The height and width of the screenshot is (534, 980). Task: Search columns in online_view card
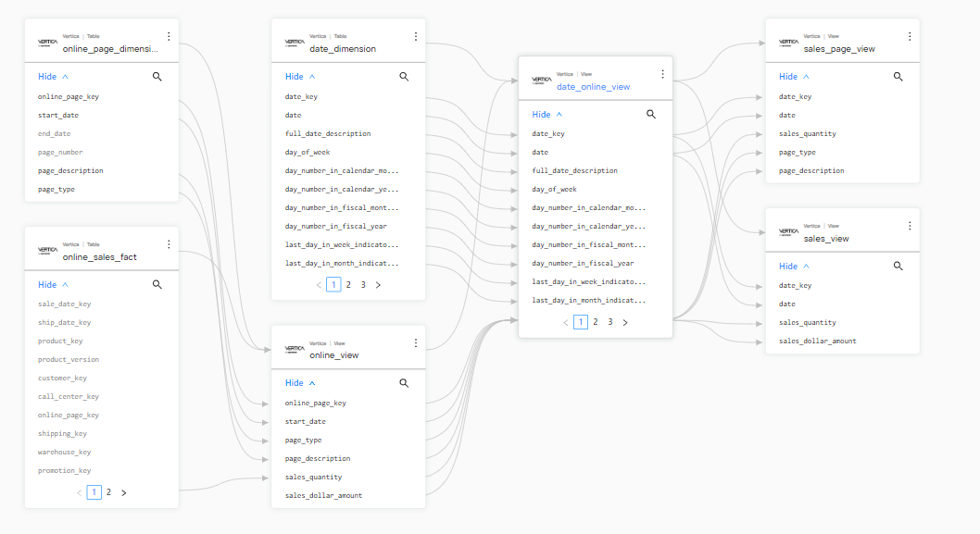(404, 383)
